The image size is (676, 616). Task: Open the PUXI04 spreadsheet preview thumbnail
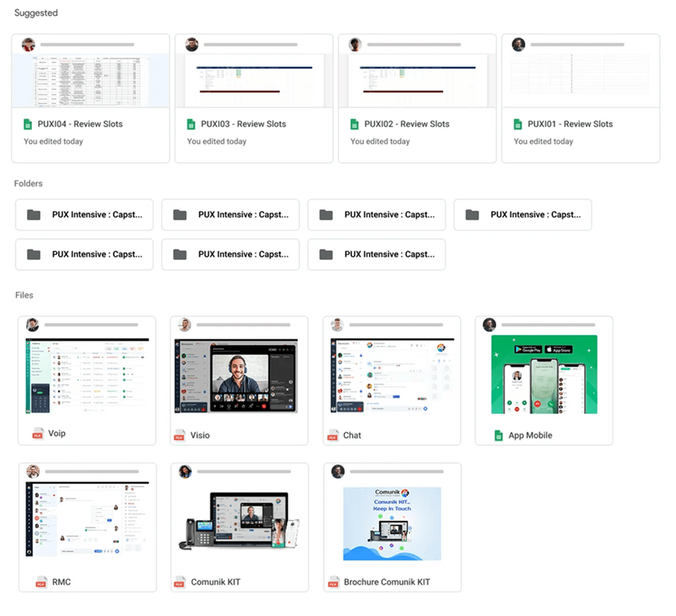point(91,80)
